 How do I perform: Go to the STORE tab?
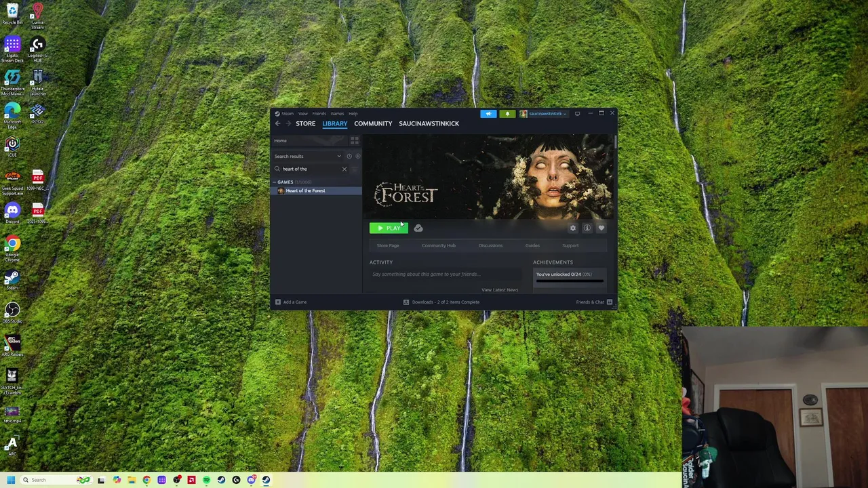pyautogui.click(x=305, y=123)
